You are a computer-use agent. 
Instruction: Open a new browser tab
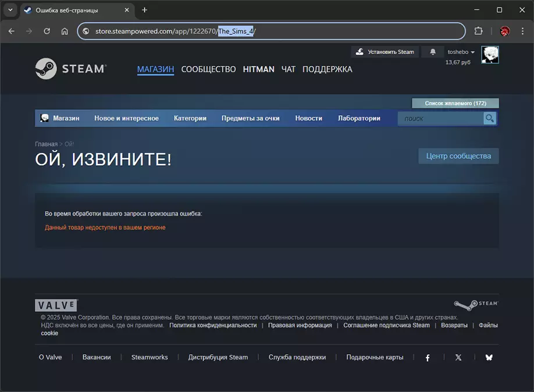(x=144, y=10)
